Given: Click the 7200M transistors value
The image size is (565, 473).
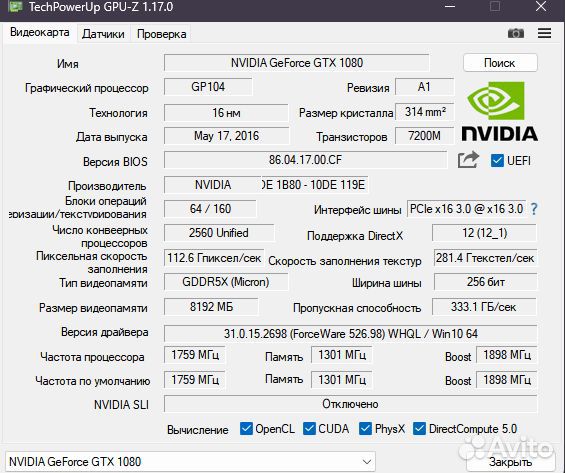Looking at the screenshot, I should [x=424, y=136].
